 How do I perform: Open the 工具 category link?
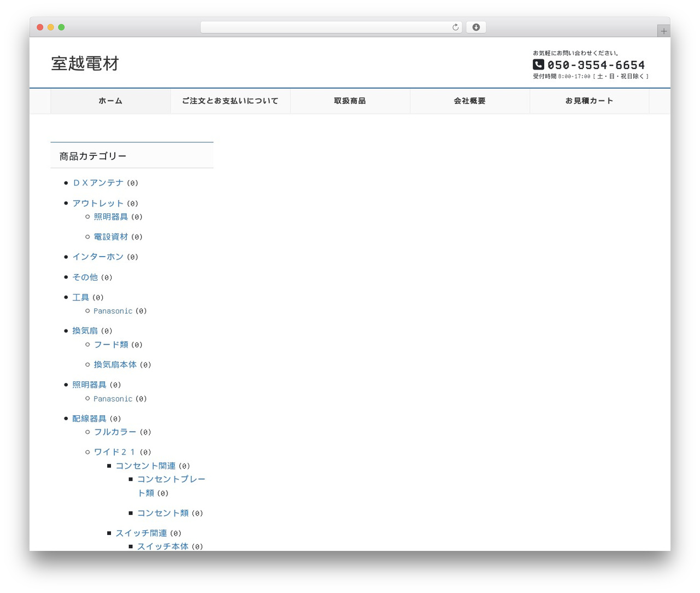click(x=80, y=298)
